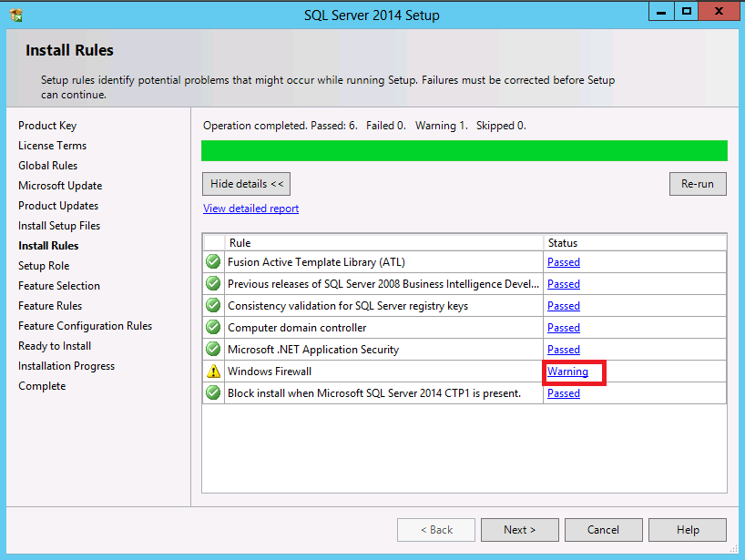Open View detailed report link
The width and height of the screenshot is (745, 560).
click(250, 209)
